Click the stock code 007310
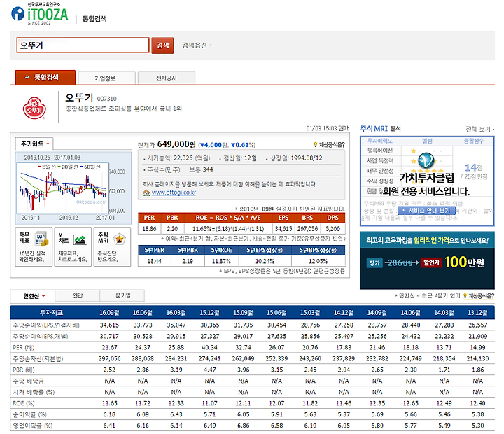 tap(106, 99)
